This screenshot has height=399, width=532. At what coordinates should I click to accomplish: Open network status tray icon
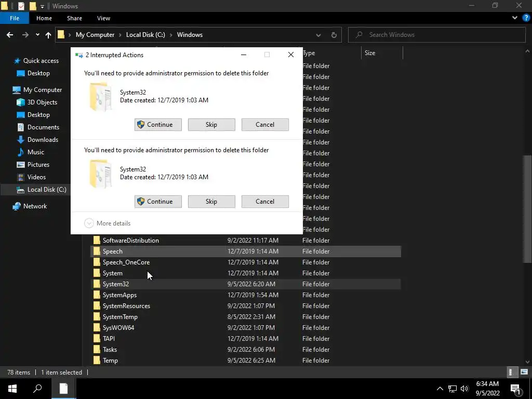(453, 389)
